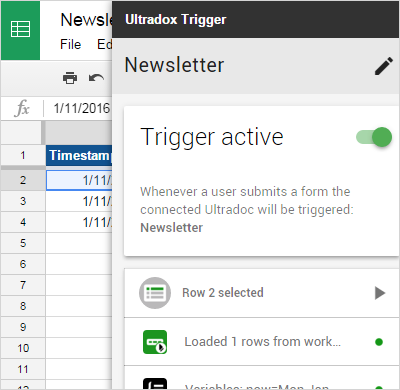Edit the Newsletter trigger name pencil icon
The height and width of the screenshot is (390, 400).
point(384,66)
